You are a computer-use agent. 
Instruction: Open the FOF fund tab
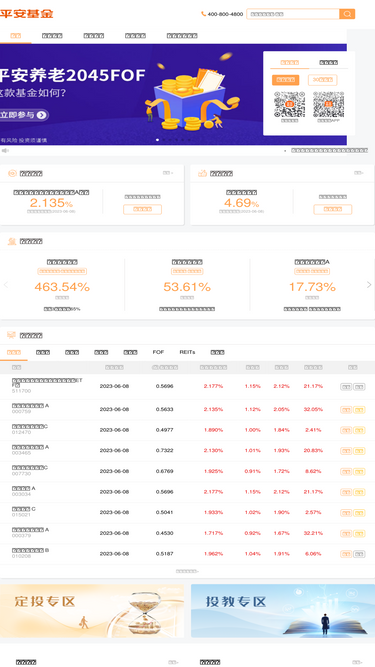[158, 352]
